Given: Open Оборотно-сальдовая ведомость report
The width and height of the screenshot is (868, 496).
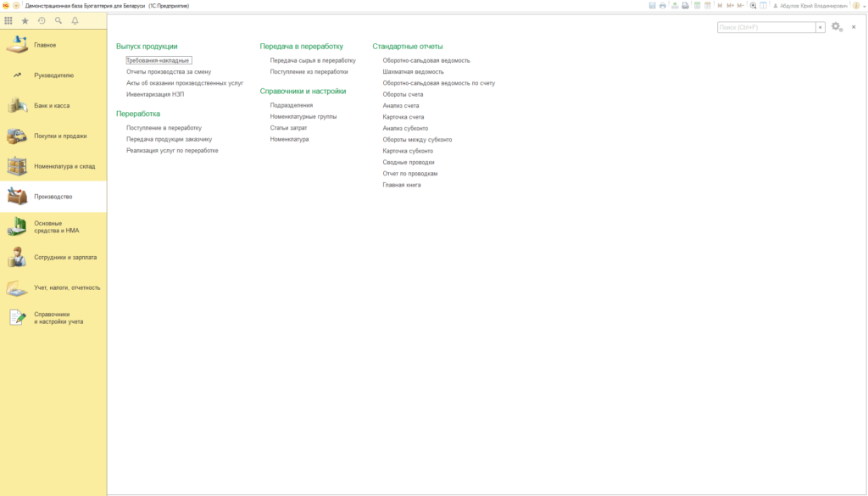Looking at the screenshot, I should (426, 60).
